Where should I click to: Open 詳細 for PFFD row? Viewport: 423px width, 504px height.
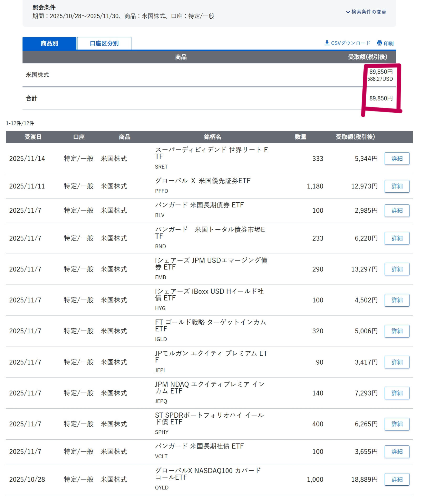point(396,186)
